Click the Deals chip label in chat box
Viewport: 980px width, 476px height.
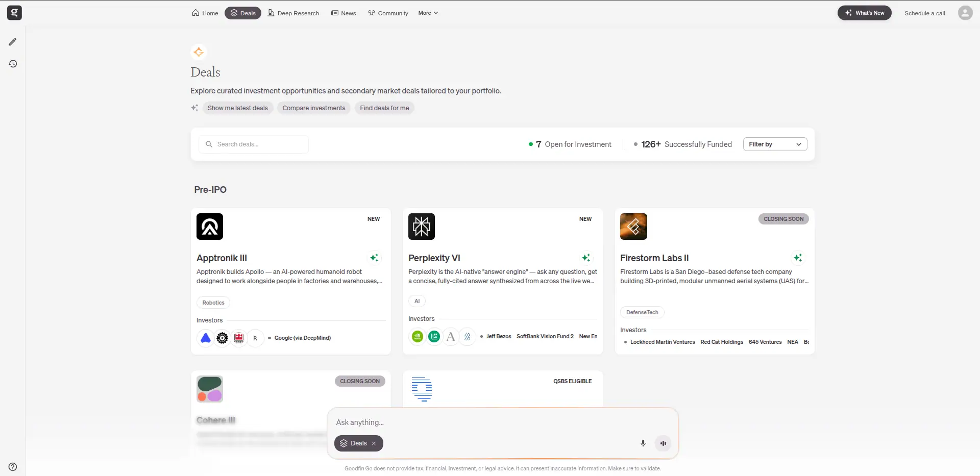tap(359, 443)
